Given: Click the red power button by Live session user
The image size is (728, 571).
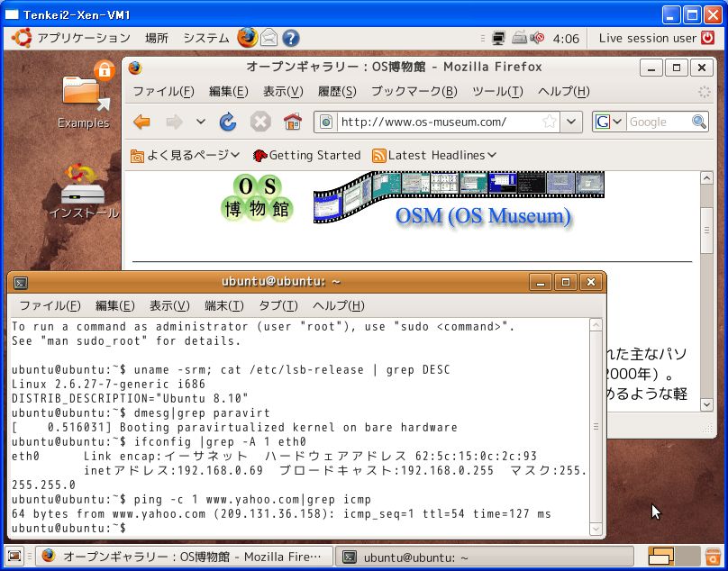Looking at the screenshot, I should tap(707, 38).
